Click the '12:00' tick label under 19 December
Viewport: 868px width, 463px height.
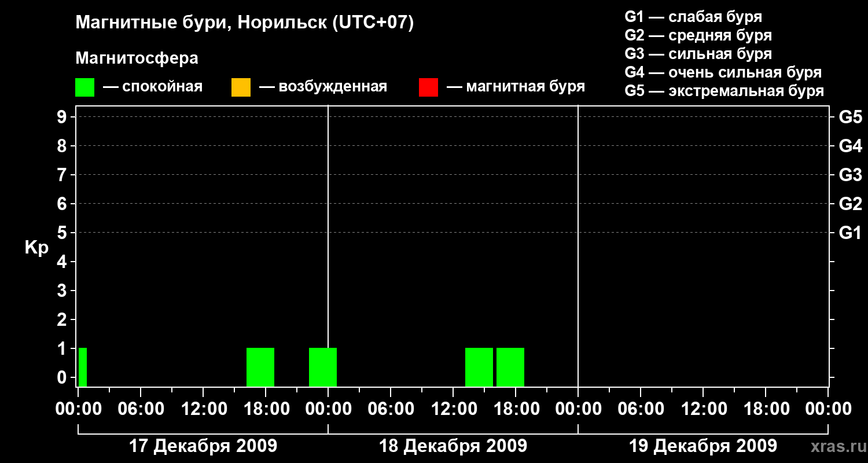pos(703,409)
